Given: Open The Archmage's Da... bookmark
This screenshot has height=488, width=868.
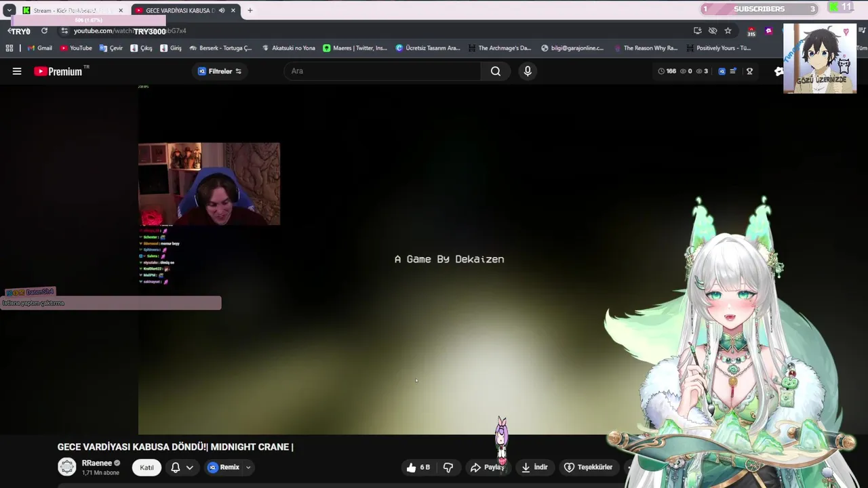Looking at the screenshot, I should [x=499, y=48].
